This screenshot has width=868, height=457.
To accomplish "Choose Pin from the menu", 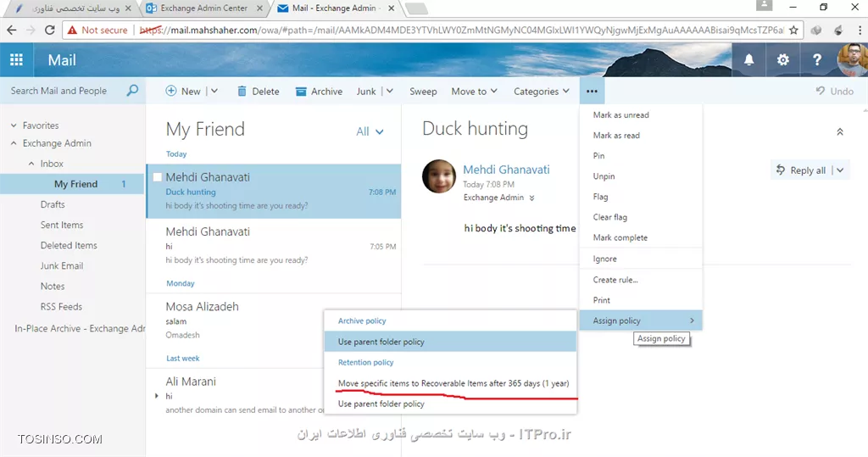I will pos(641,156).
